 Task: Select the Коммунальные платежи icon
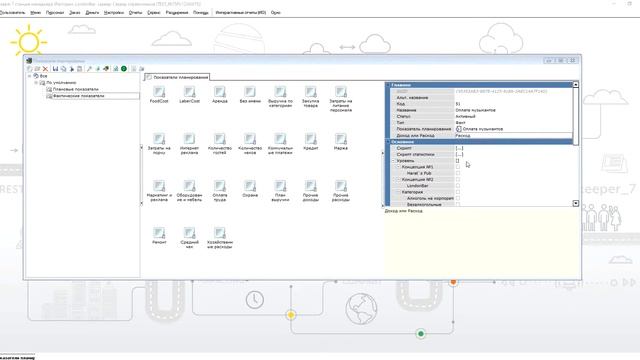(x=280, y=139)
